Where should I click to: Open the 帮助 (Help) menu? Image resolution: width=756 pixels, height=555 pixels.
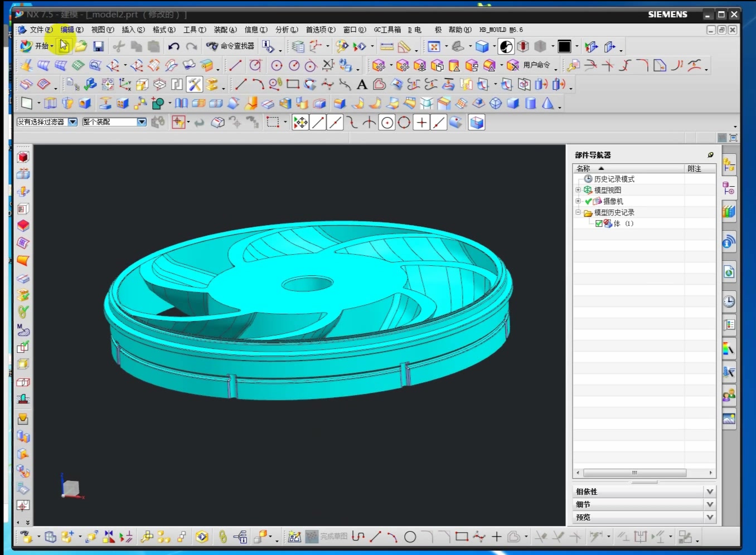(460, 30)
